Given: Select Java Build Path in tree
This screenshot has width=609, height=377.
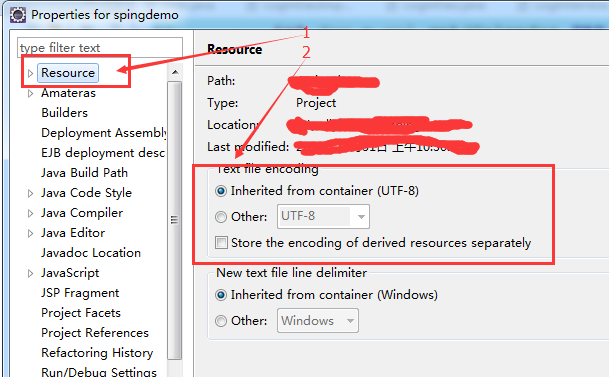Looking at the screenshot, I should (x=84, y=173).
